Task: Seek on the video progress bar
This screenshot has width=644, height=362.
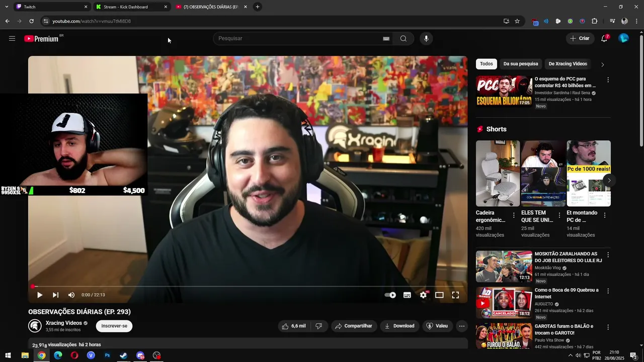Action: 248,287
